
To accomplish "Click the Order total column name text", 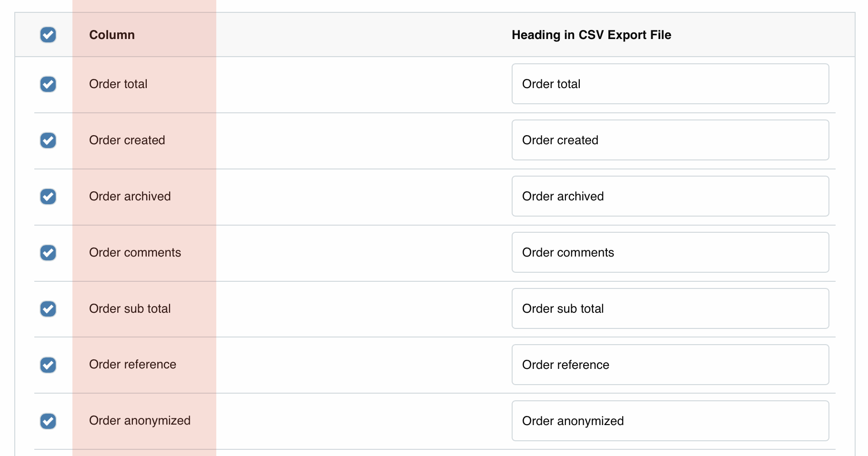I will point(118,84).
